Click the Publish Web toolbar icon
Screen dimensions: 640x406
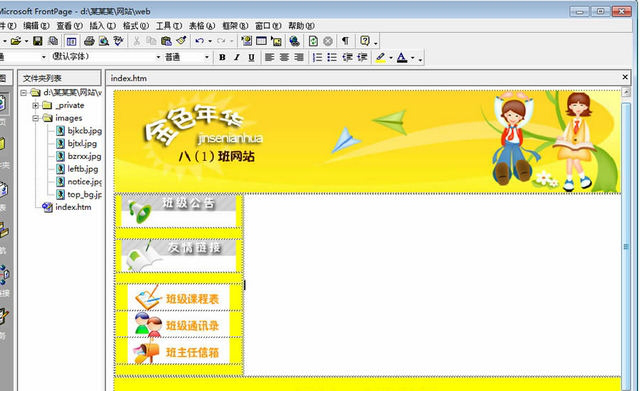coord(53,41)
